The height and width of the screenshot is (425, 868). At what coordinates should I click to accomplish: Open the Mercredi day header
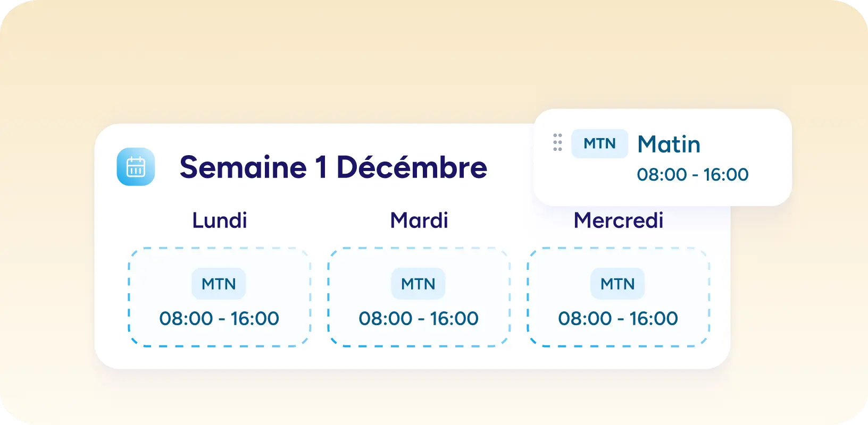point(619,220)
